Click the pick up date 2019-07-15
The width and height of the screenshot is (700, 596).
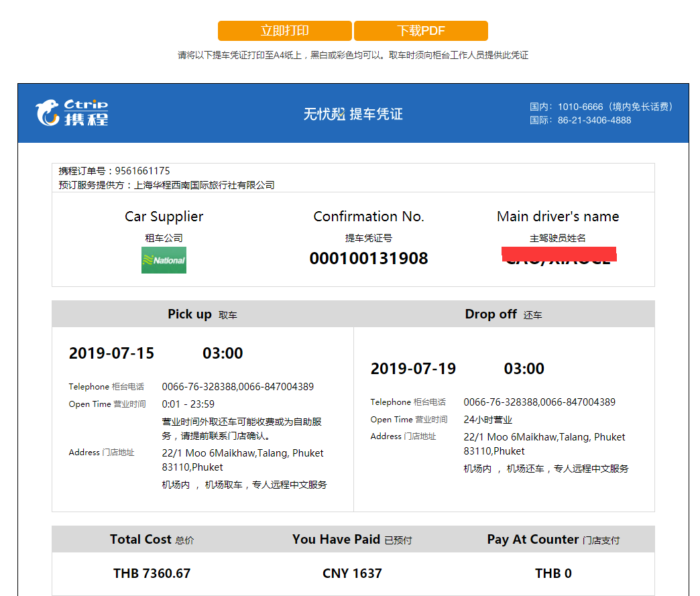click(x=111, y=353)
